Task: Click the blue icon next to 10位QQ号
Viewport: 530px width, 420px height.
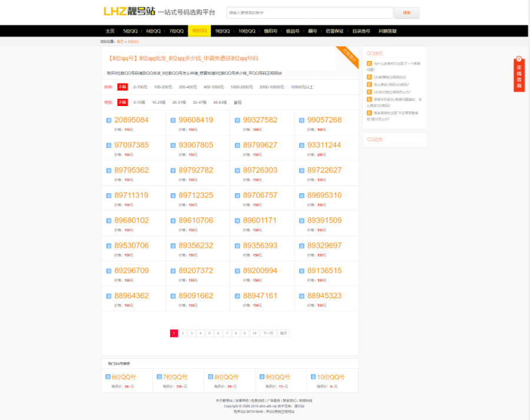Action: (313, 377)
